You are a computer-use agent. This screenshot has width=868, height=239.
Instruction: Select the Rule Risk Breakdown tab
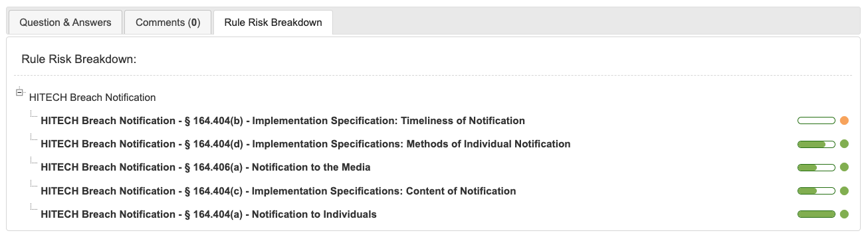[x=272, y=22]
